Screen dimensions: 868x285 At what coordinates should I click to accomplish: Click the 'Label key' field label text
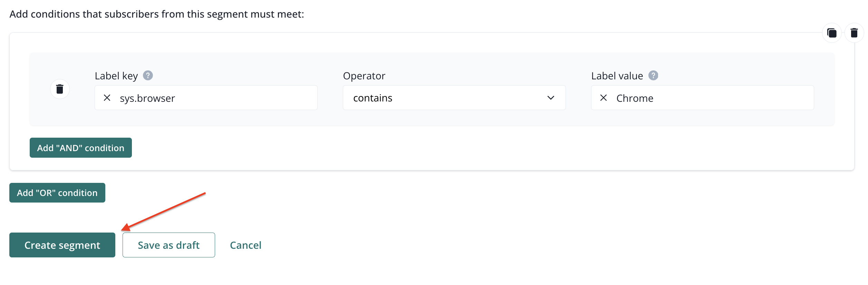[116, 76]
